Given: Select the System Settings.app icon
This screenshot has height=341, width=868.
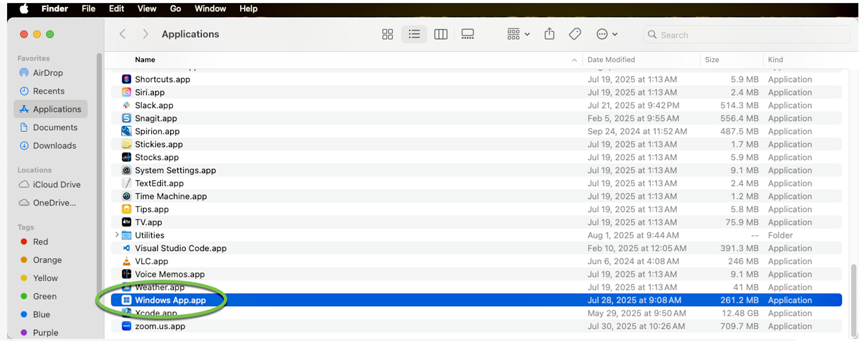Looking at the screenshot, I should [x=126, y=170].
